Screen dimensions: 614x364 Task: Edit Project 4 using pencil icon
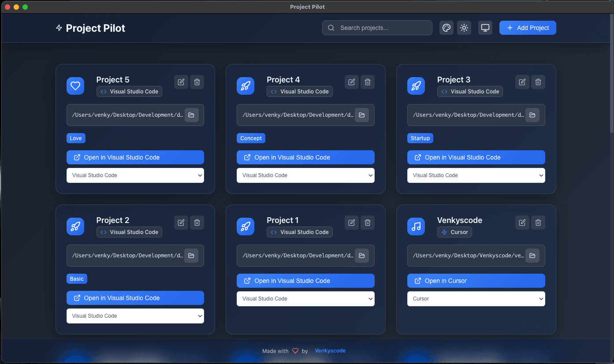351,82
